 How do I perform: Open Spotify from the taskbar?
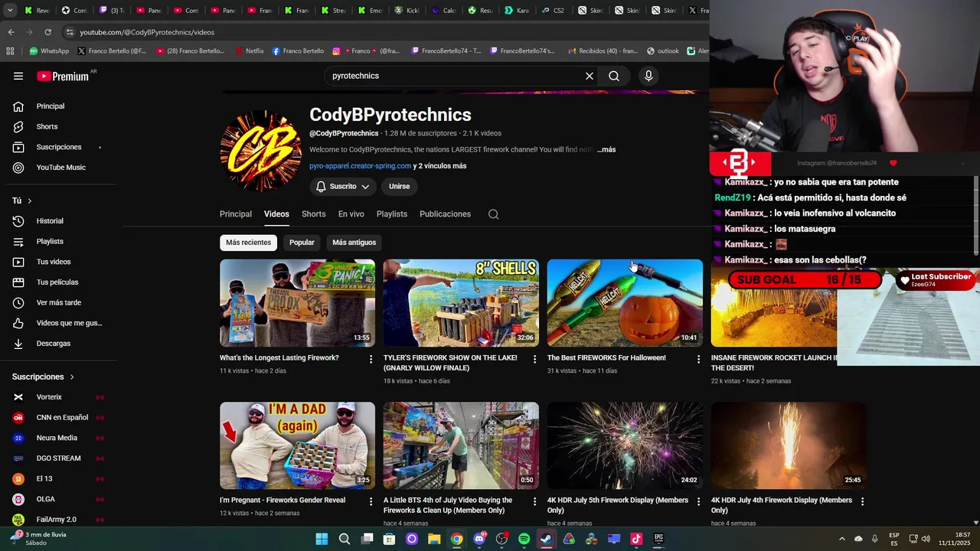pos(524,539)
